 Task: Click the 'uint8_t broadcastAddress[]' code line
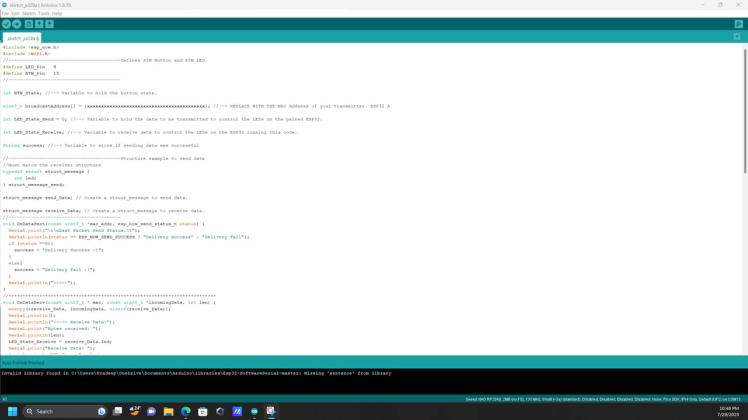coord(196,106)
